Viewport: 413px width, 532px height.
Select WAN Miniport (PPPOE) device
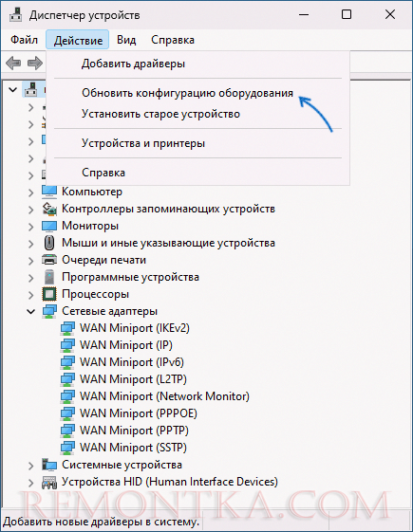(x=139, y=413)
